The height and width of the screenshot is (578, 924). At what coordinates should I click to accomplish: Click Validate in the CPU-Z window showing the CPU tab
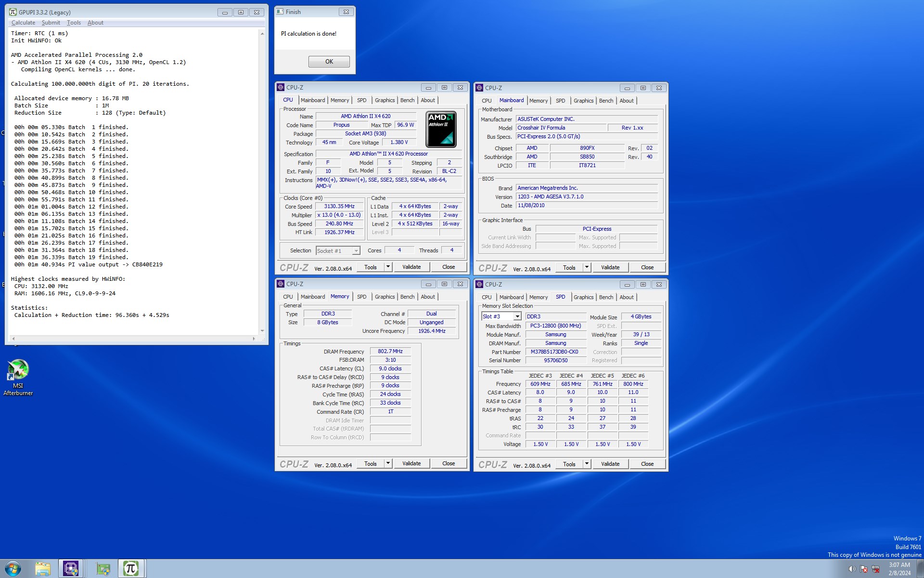coord(411,267)
